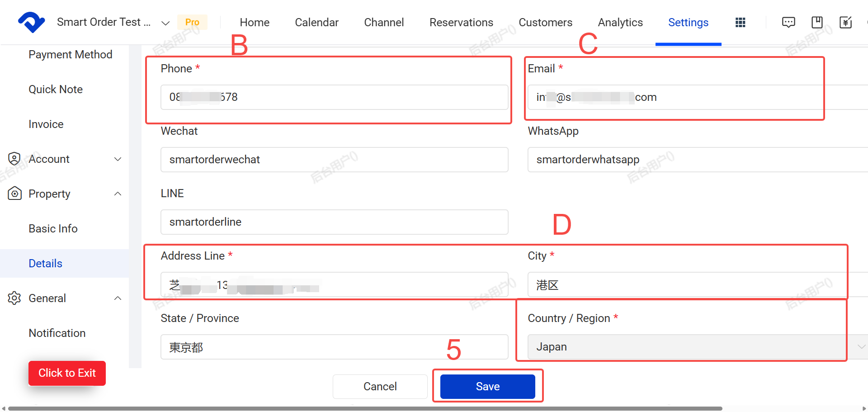Go to Home tab
This screenshot has height=412, width=868.
click(x=255, y=22)
